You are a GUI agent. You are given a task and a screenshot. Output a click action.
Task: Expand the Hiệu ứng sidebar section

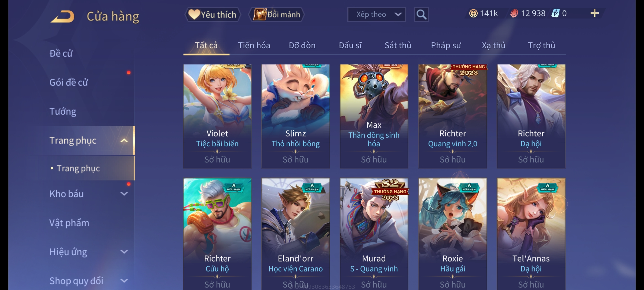[x=124, y=252]
